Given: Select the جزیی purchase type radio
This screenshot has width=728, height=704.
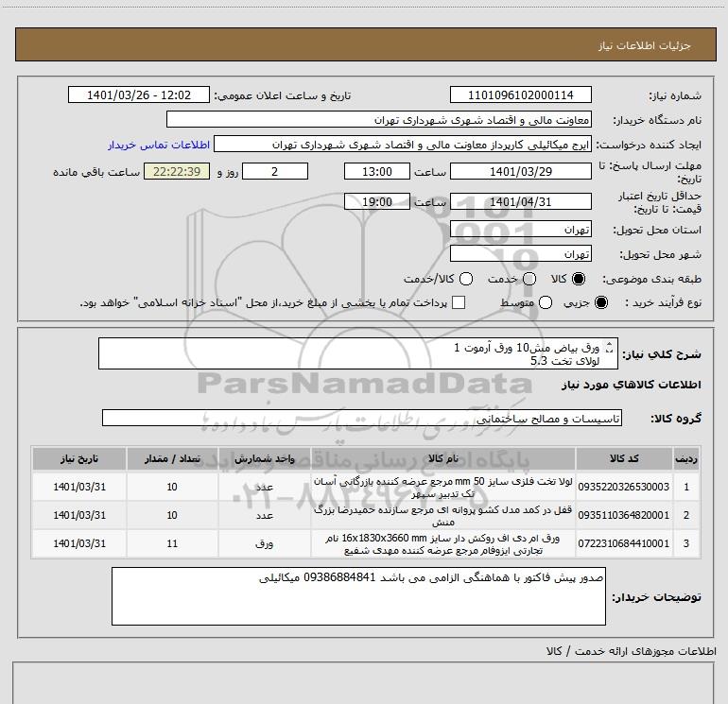Looking at the screenshot, I should coord(600,303).
